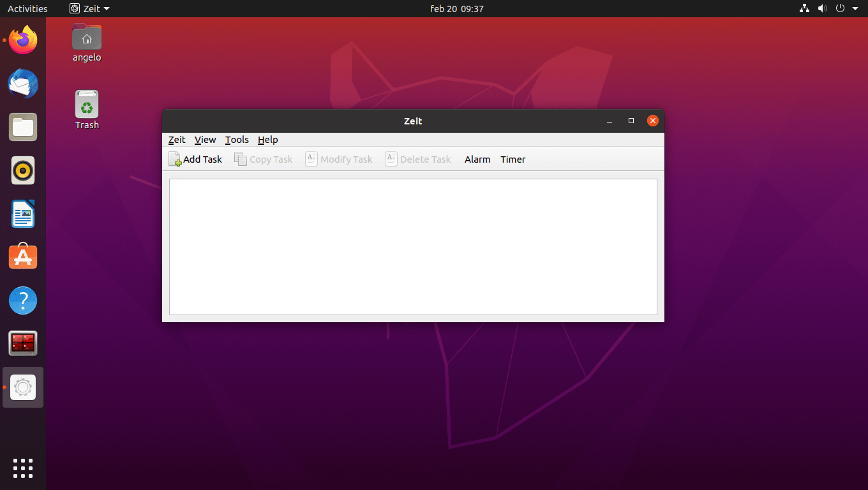Click the network status icon in top bar
Screen dimensions: 868x490
pyautogui.click(x=804, y=9)
